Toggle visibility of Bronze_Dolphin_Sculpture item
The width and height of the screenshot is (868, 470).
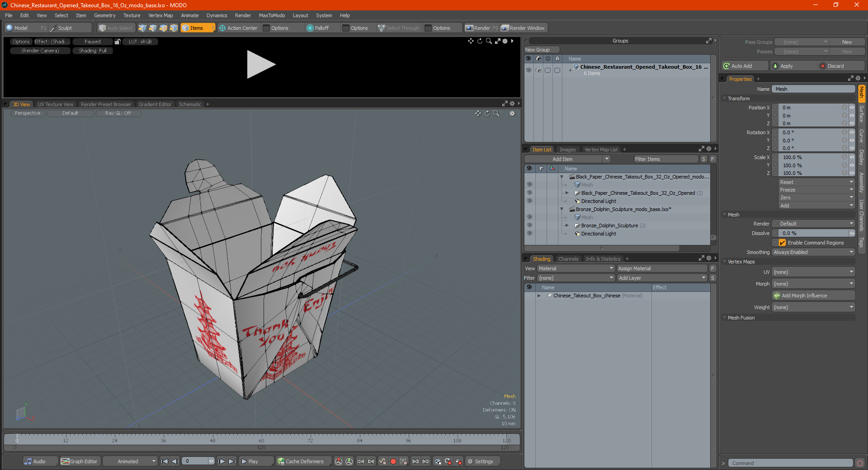(529, 226)
